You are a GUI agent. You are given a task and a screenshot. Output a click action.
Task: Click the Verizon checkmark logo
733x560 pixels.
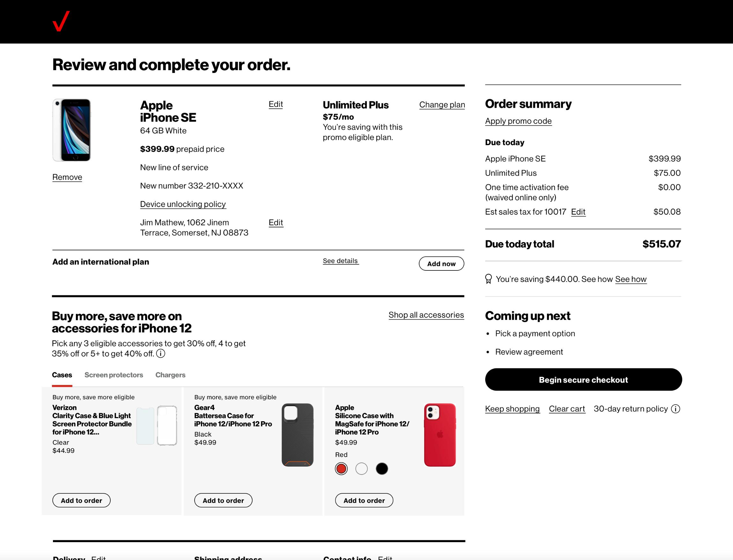click(x=61, y=21)
